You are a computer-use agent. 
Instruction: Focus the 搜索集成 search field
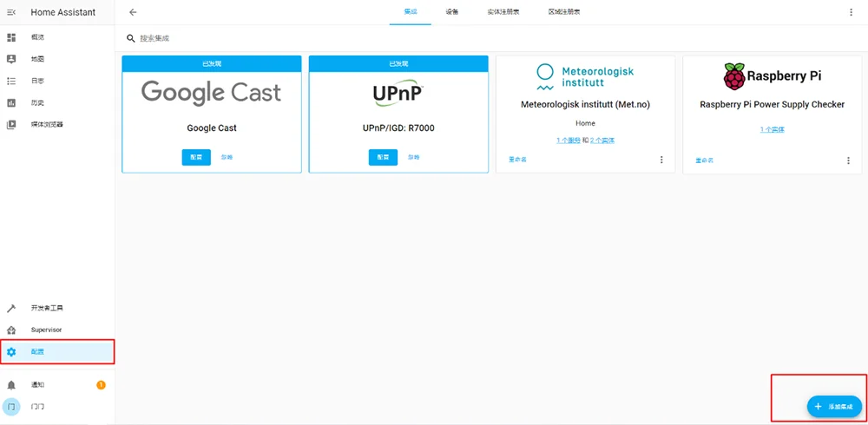[491, 38]
